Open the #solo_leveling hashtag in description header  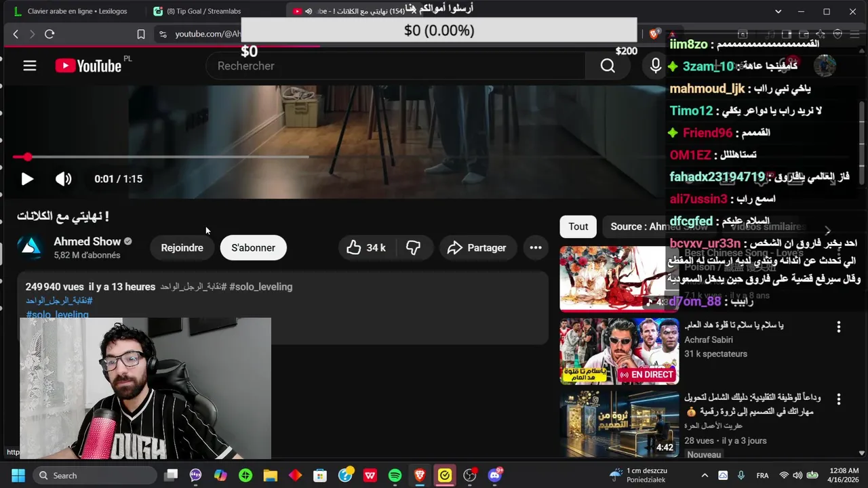[261, 287]
